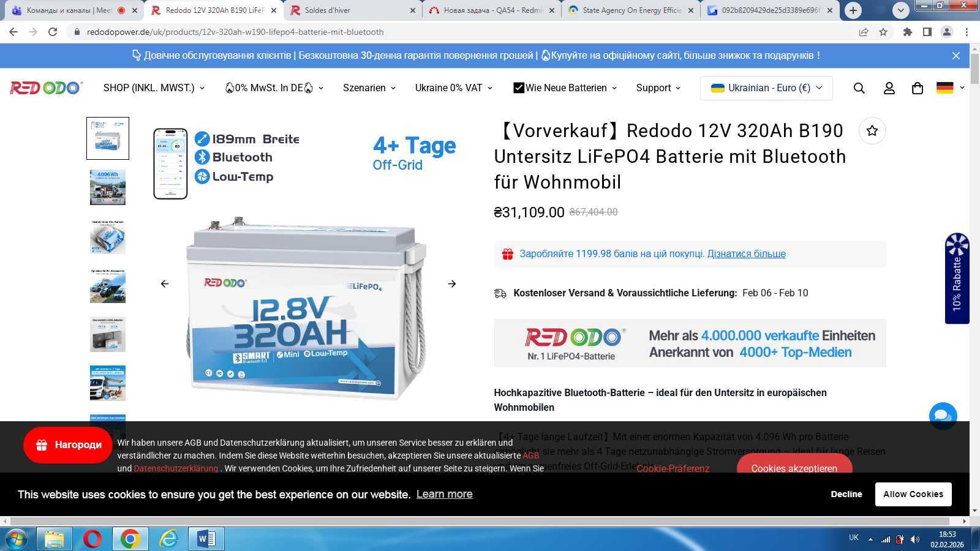This screenshot has width=980, height=551.
Task: Click the UK keyboard language indicator
Action: (854, 538)
